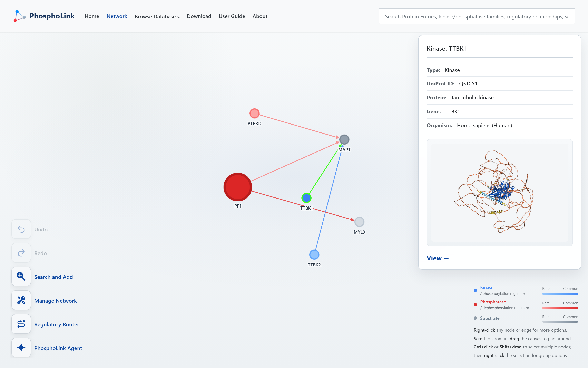Click the Organism value Homo sapiens (Human)
Screen dimensions: 588x368
pyautogui.click(x=484, y=125)
